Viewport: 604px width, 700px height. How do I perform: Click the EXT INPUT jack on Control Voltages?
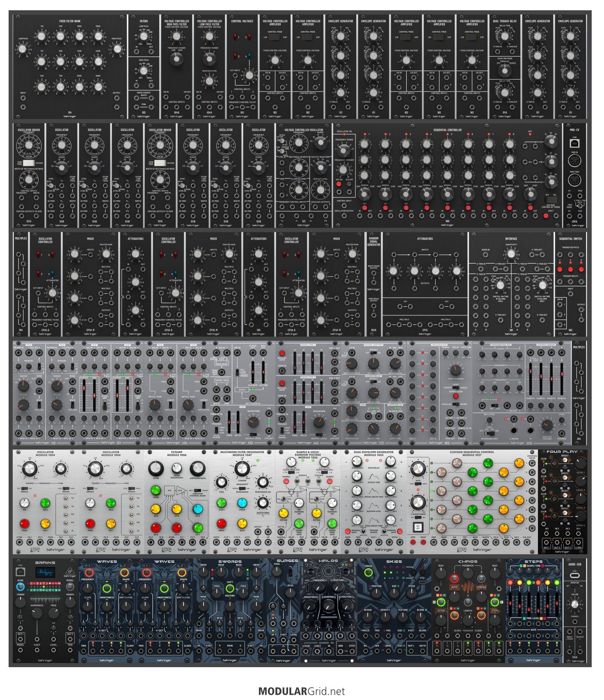235,76
